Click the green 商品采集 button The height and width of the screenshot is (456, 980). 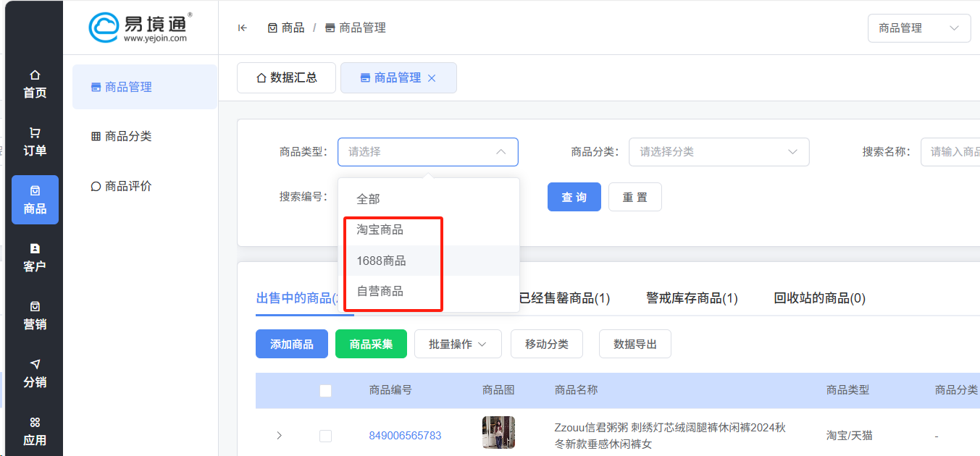371,345
